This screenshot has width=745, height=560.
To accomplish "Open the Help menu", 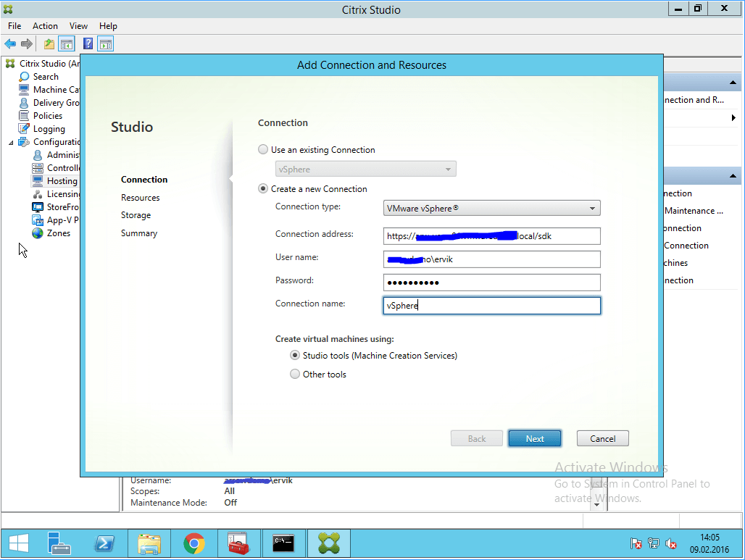I will pos(108,26).
